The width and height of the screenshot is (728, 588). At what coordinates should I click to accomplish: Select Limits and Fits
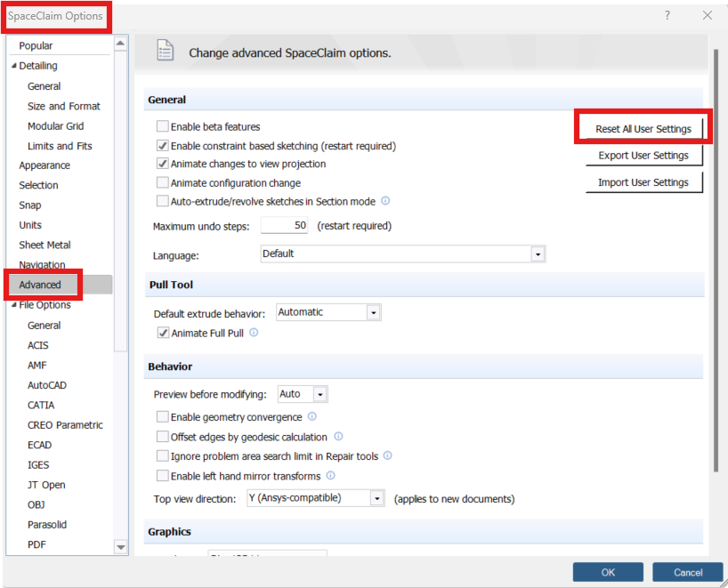click(x=60, y=146)
